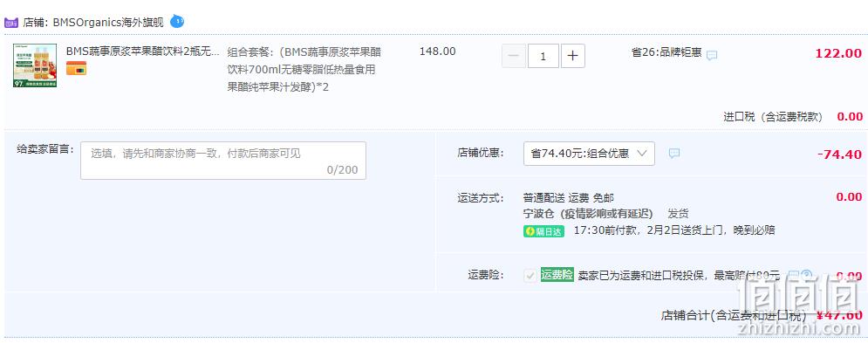Click the orange card icon under product title
Viewport: 868px width, 343px height.
(77, 68)
